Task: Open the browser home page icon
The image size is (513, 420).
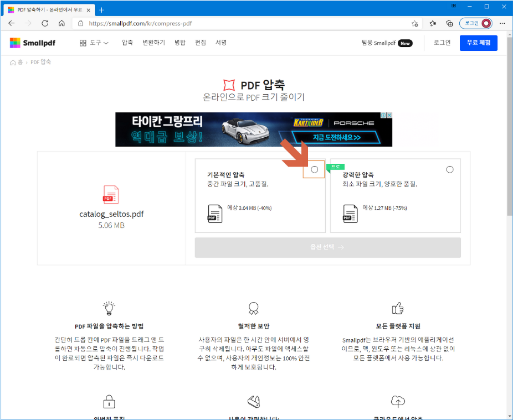Action: 61,23
